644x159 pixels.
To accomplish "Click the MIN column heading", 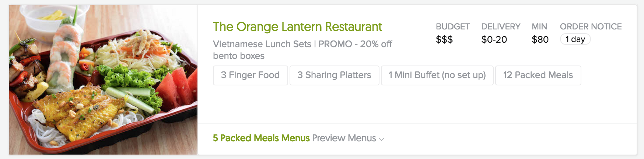I will click(x=539, y=26).
